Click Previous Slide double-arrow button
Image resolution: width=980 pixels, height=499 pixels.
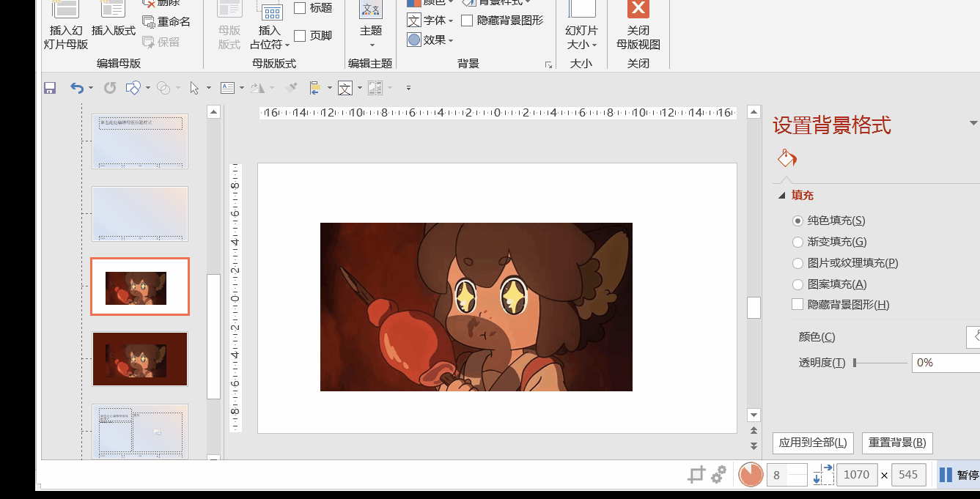[x=754, y=432]
